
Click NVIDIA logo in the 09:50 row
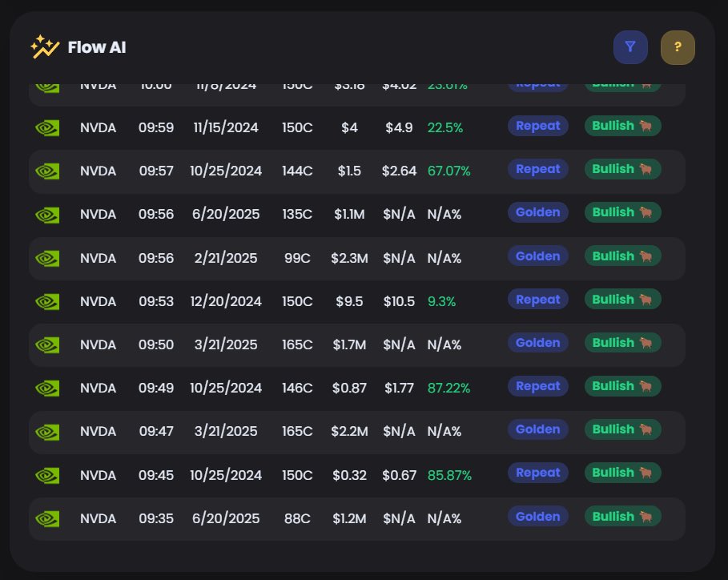(x=47, y=344)
